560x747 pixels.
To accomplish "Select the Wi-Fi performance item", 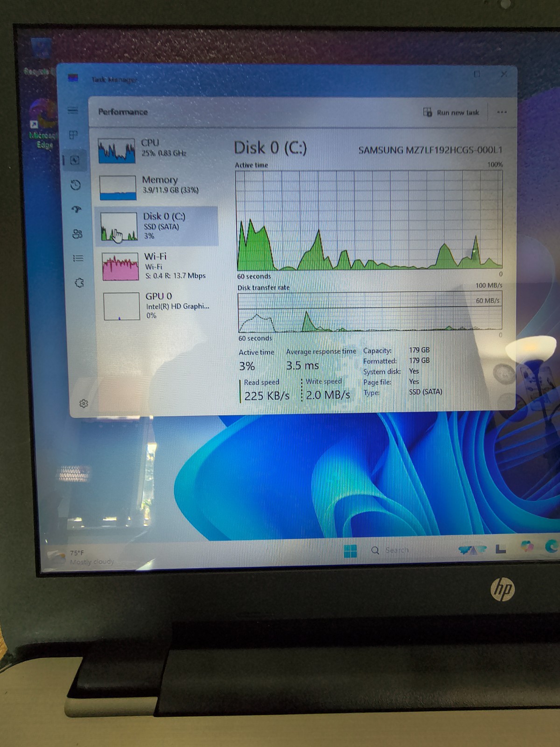I will click(159, 266).
